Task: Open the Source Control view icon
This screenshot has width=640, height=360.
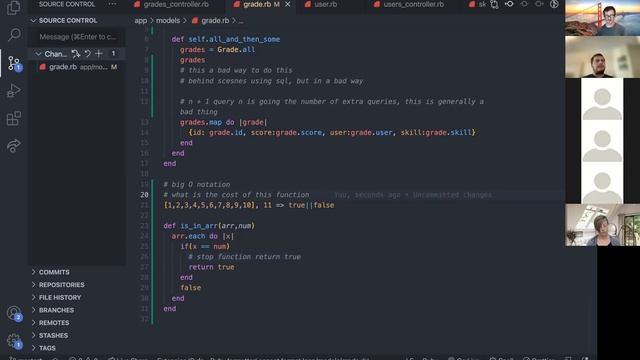Action: [14, 63]
